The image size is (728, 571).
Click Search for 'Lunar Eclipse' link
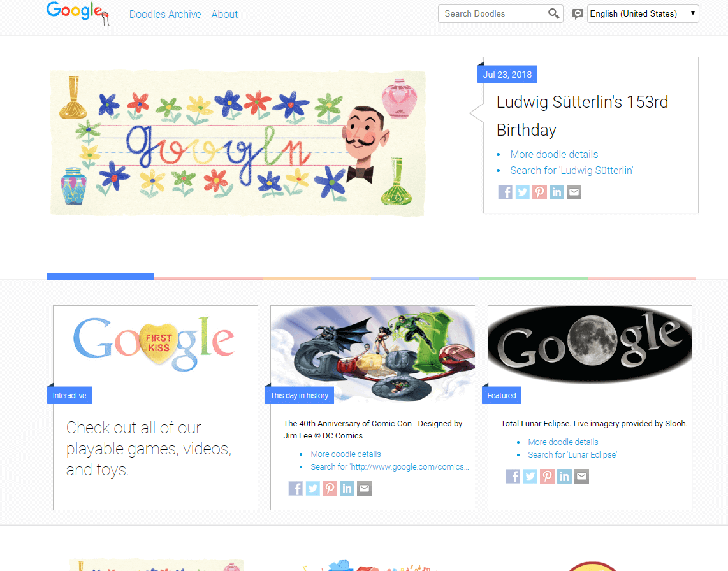point(572,455)
